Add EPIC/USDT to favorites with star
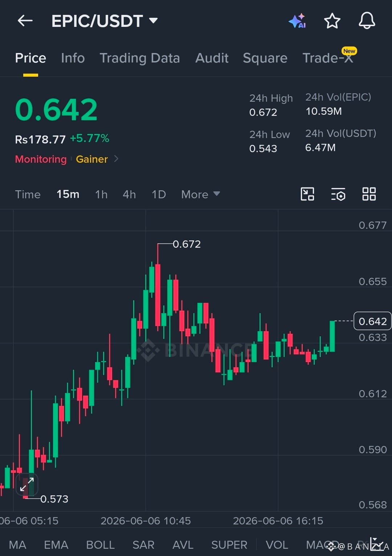 tap(332, 21)
